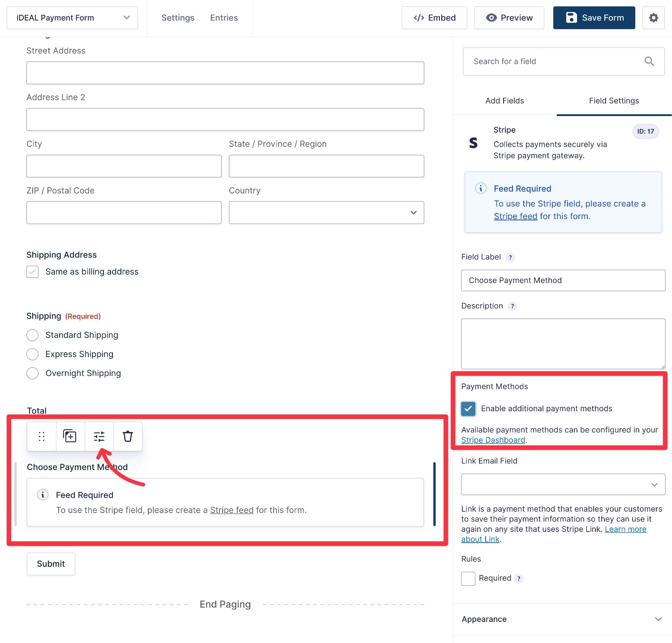Image resolution: width=672 pixels, height=643 pixels.
Task: Switch to Field Settings tab
Action: 614,101
